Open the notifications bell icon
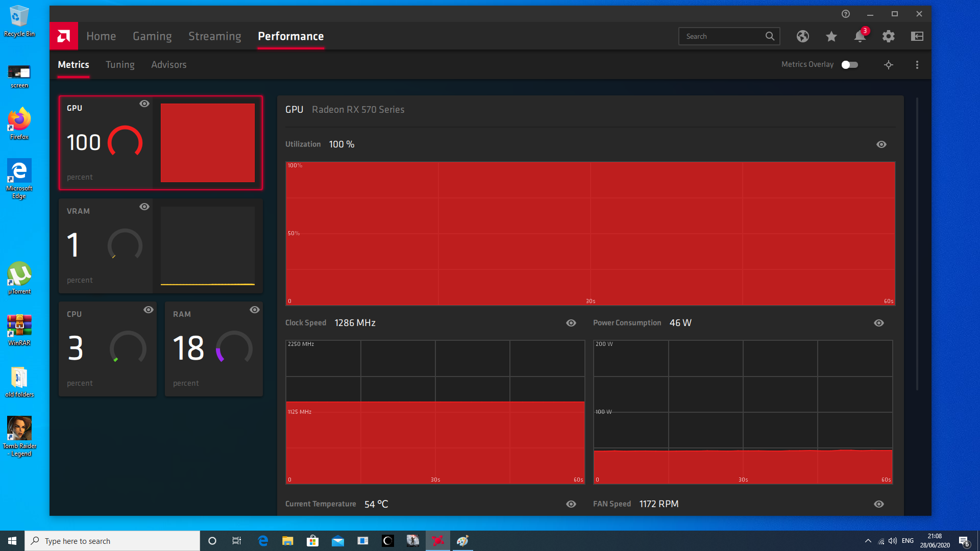This screenshot has width=980, height=551. pyautogui.click(x=860, y=36)
